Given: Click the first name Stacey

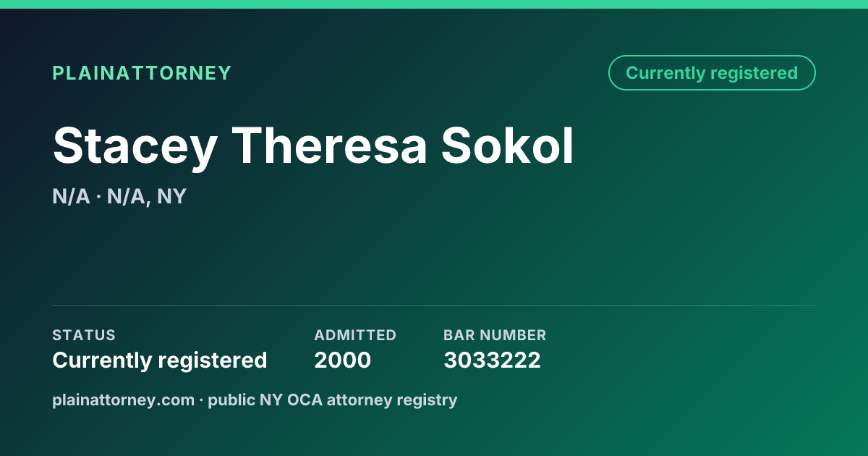Looking at the screenshot, I should click(135, 146).
